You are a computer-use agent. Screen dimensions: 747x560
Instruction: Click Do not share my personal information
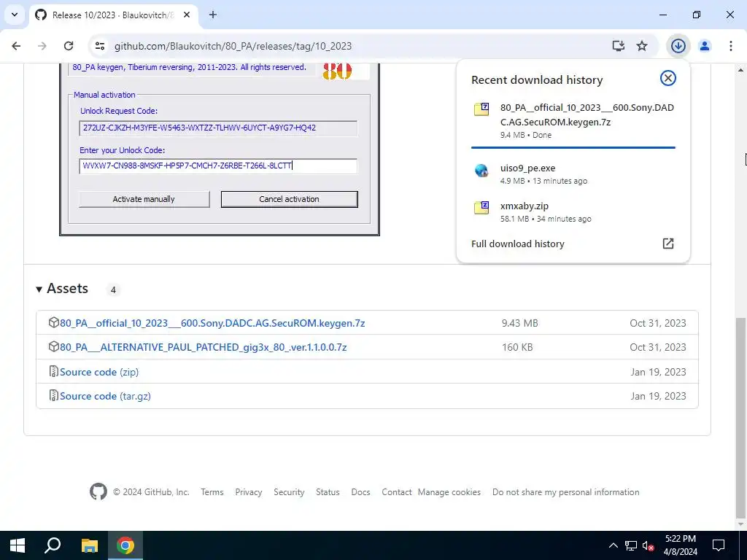click(x=566, y=492)
